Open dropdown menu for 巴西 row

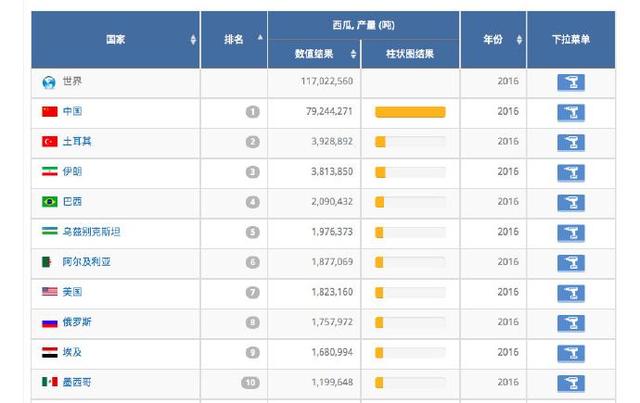tap(570, 202)
